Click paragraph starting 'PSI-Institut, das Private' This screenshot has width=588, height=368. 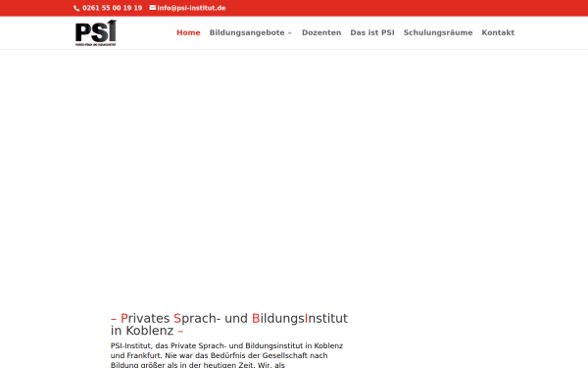tap(227, 355)
